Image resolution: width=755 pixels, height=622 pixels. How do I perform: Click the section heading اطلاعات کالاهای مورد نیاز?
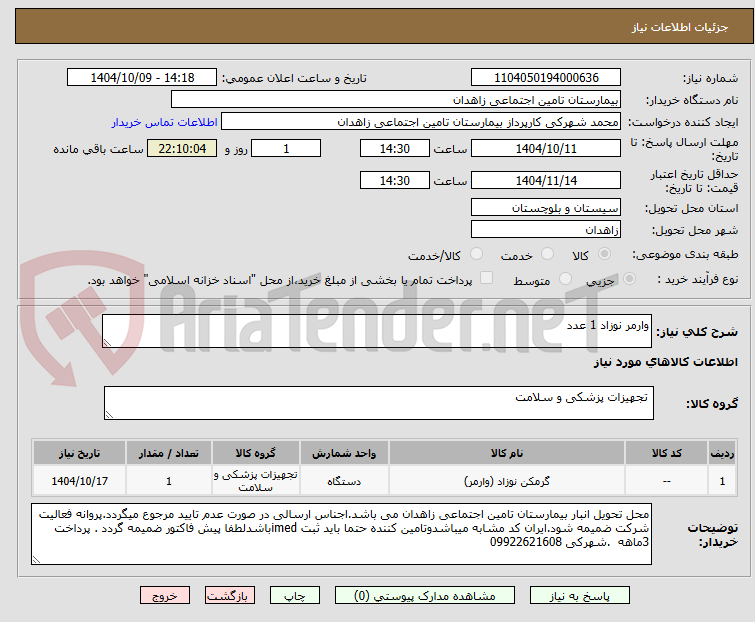click(x=665, y=362)
